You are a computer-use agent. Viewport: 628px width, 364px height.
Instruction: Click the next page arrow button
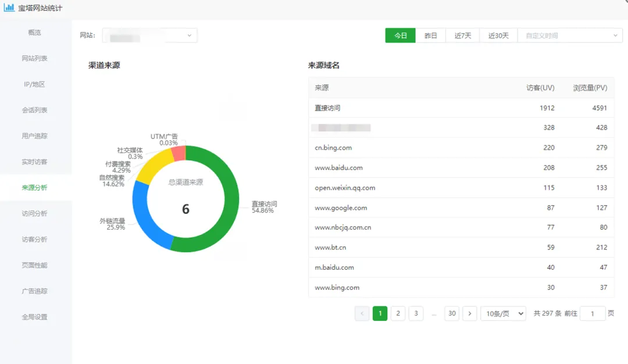pyautogui.click(x=470, y=313)
